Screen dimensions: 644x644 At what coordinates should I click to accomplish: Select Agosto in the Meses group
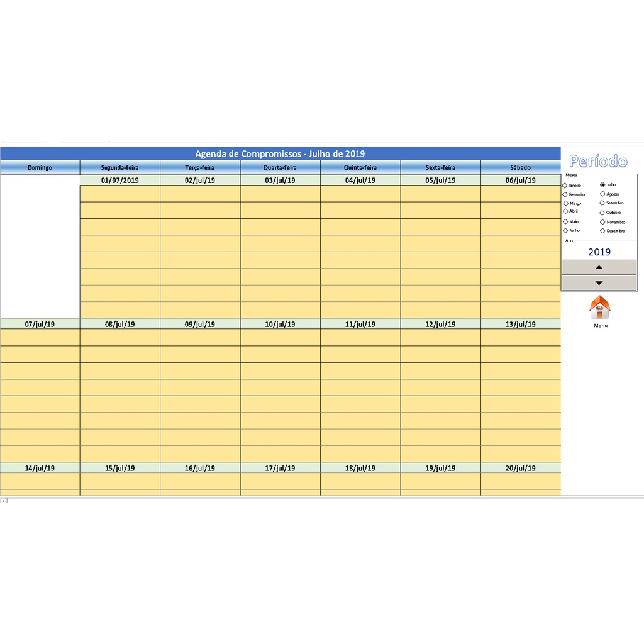coord(602,194)
